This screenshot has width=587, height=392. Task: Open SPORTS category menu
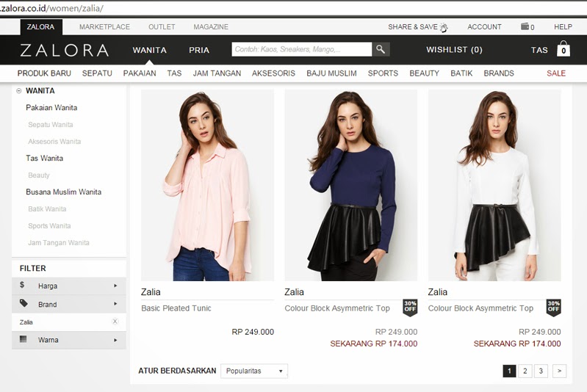[383, 73]
